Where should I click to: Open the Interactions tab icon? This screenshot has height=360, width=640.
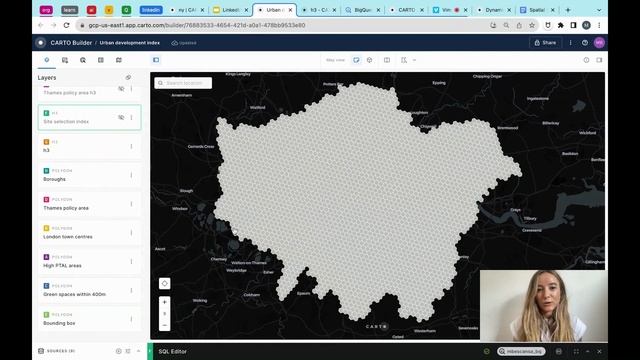click(83, 60)
